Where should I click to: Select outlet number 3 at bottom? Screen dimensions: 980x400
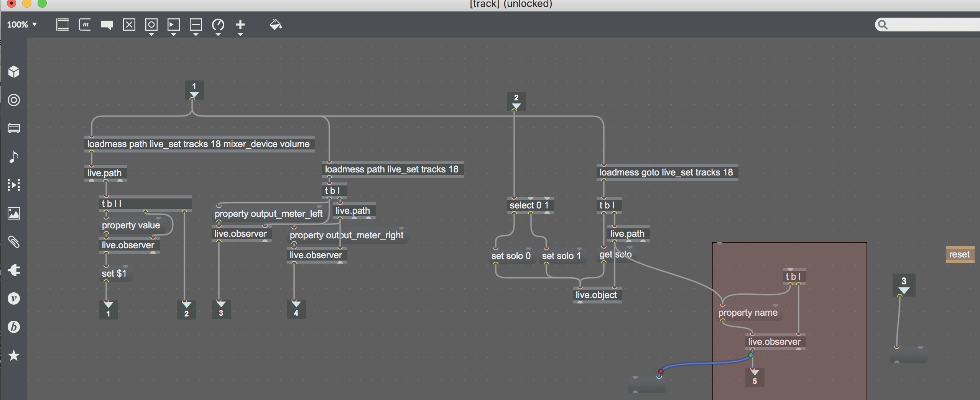click(x=221, y=309)
